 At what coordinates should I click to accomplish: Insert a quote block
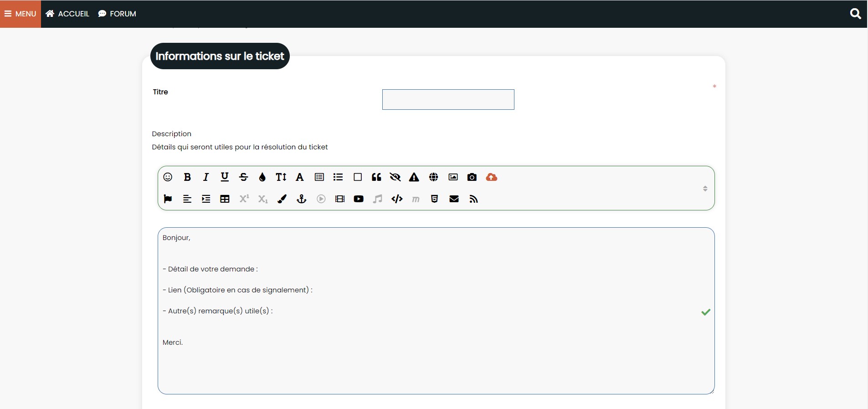click(376, 177)
